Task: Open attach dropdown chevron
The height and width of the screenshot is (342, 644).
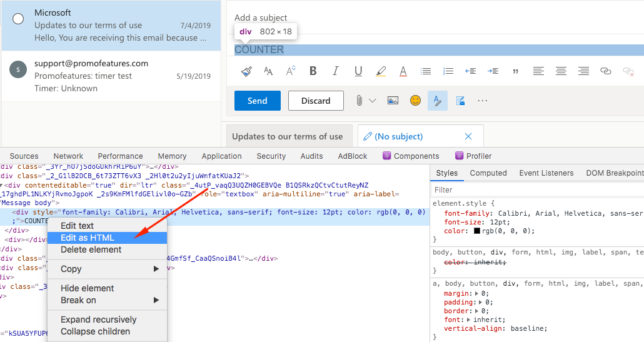Action: tap(373, 101)
